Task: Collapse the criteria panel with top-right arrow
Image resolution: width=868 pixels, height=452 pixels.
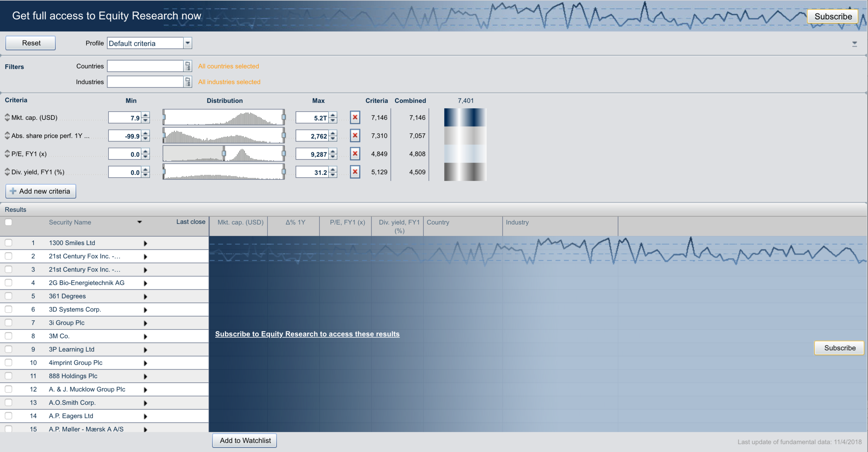Action: pyautogui.click(x=854, y=44)
